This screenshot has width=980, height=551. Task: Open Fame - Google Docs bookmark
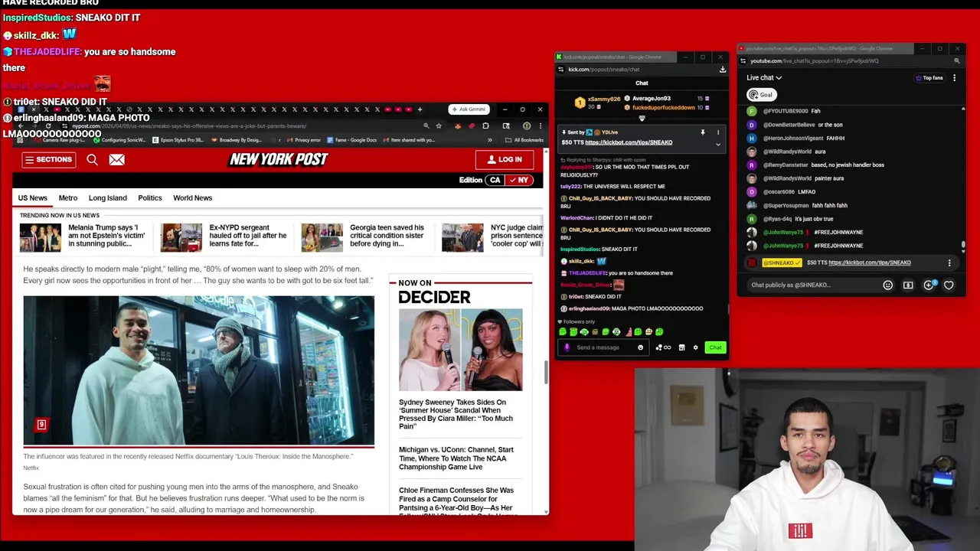pos(351,140)
